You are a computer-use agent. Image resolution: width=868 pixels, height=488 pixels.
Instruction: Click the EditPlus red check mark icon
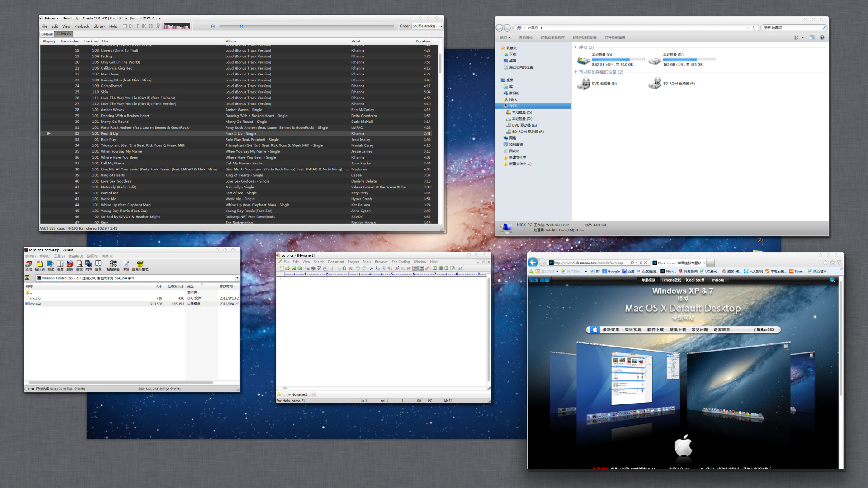pos(427,268)
